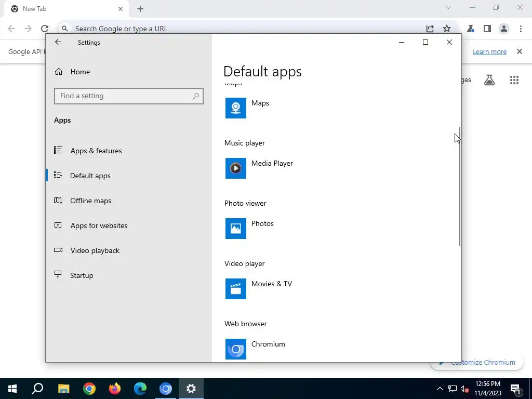Screen dimensions: 532x399
Task: Launch Microsoft Edge from taskbar
Action: click(140, 389)
